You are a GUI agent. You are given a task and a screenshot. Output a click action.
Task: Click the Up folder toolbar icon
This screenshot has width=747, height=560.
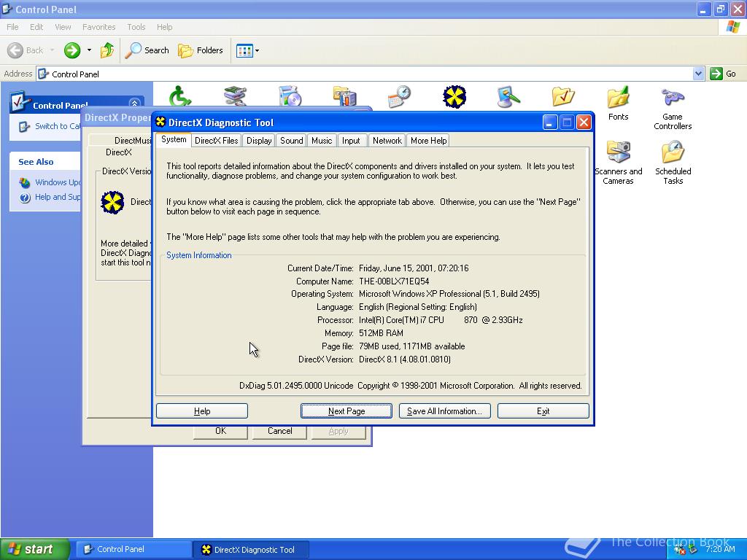[107, 50]
